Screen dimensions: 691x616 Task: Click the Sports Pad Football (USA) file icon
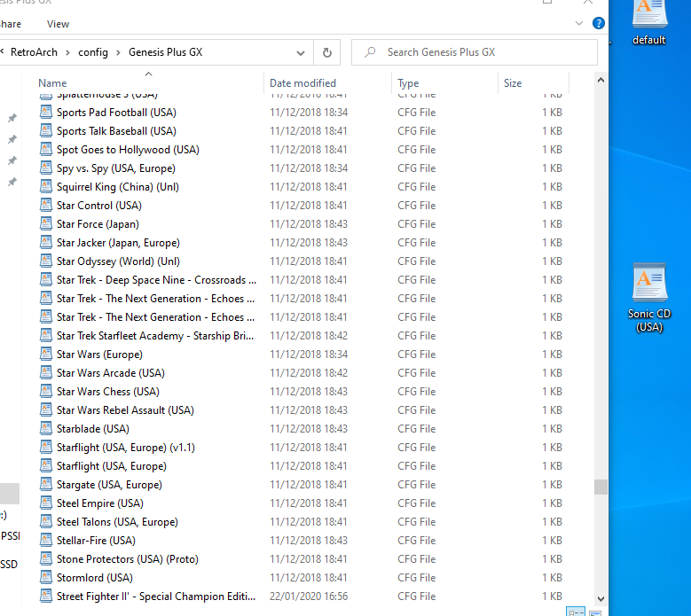[x=46, y=112]
